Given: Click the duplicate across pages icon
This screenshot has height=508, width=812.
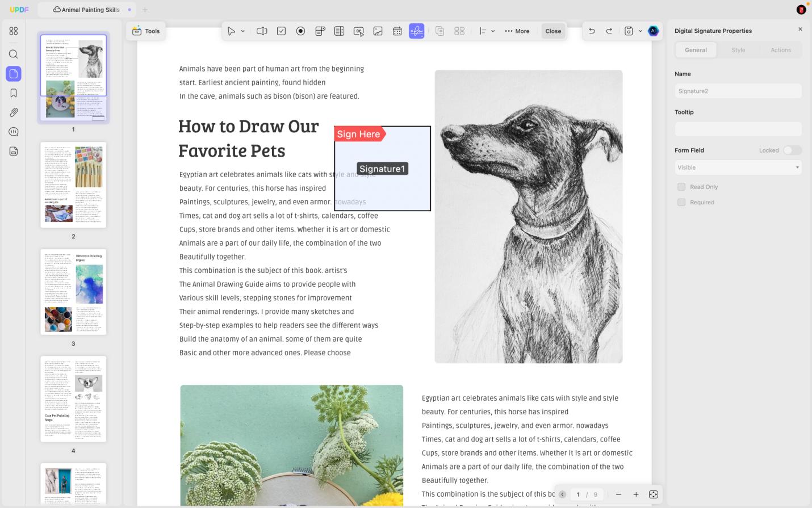Looking at the screenshot, I should [x=440, y=31].
